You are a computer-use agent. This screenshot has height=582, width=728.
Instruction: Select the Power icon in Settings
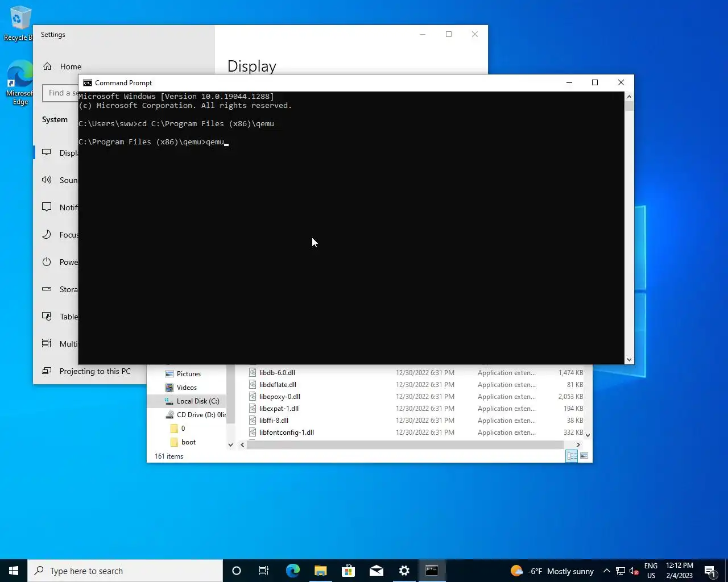click(47, 262)
